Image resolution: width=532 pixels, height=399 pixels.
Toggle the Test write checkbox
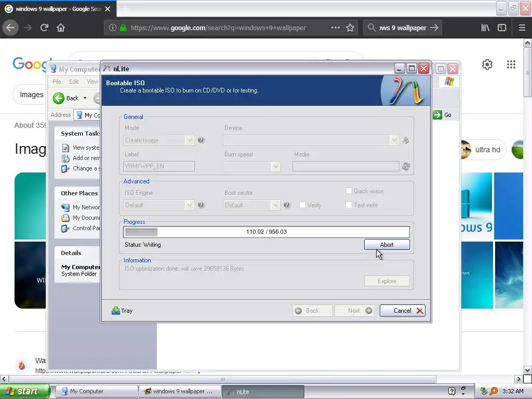pyautogui.click(x=349, y=205)
